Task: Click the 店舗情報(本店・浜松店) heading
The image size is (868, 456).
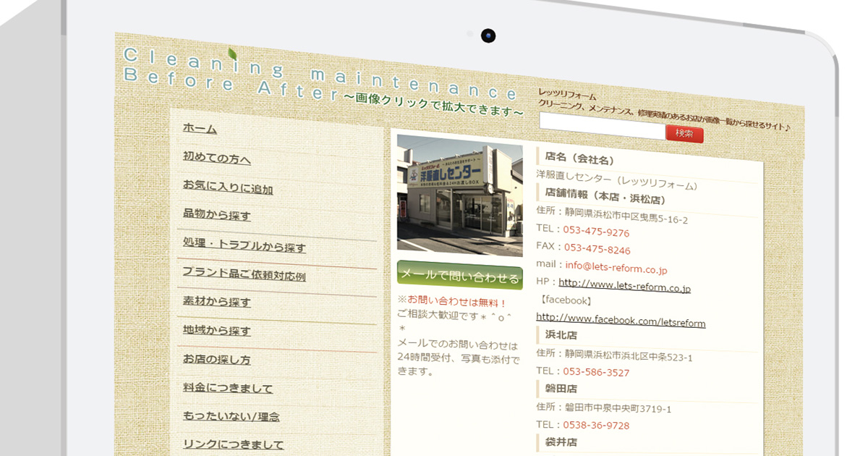Action: tap(605, 196)
